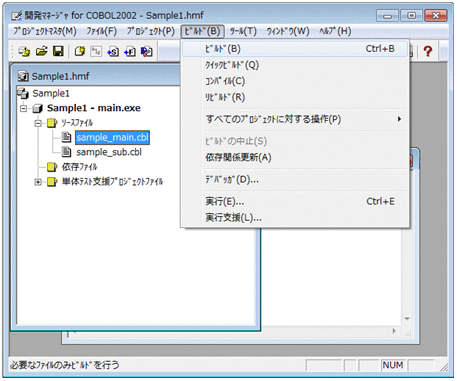Click the new project toolbar icon
The width and height of the screenshot is (457, 381).
[x=80, y=51]
